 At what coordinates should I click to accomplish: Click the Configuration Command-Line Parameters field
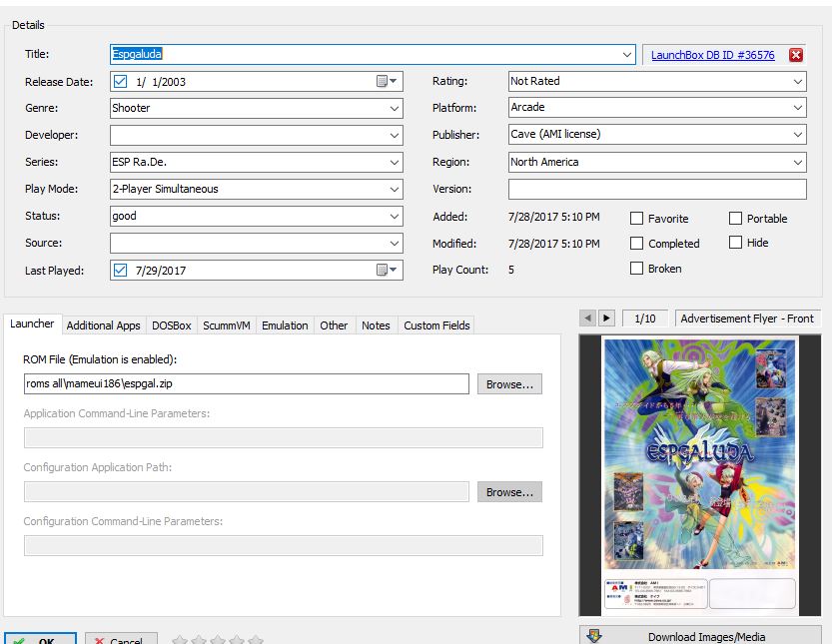284,545
